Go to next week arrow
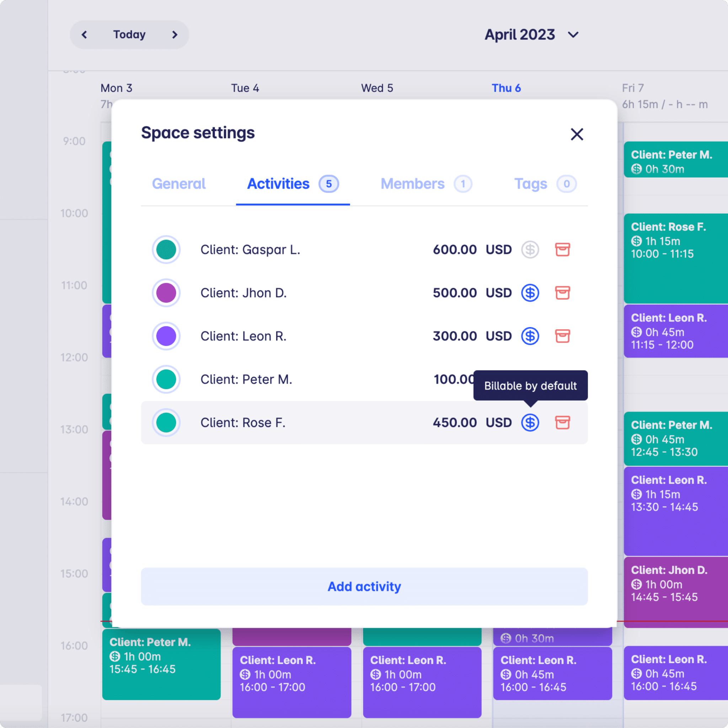This screenshot has width=728, height=728. [x=175, y=35]
